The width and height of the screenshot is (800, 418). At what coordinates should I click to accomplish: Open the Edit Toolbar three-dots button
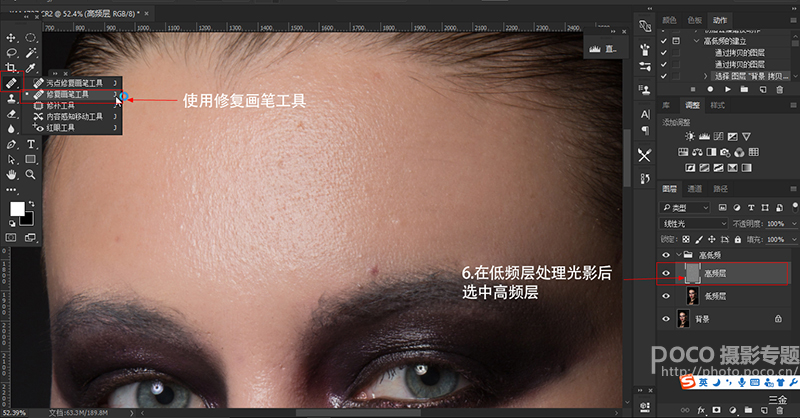tap(11, 189)
